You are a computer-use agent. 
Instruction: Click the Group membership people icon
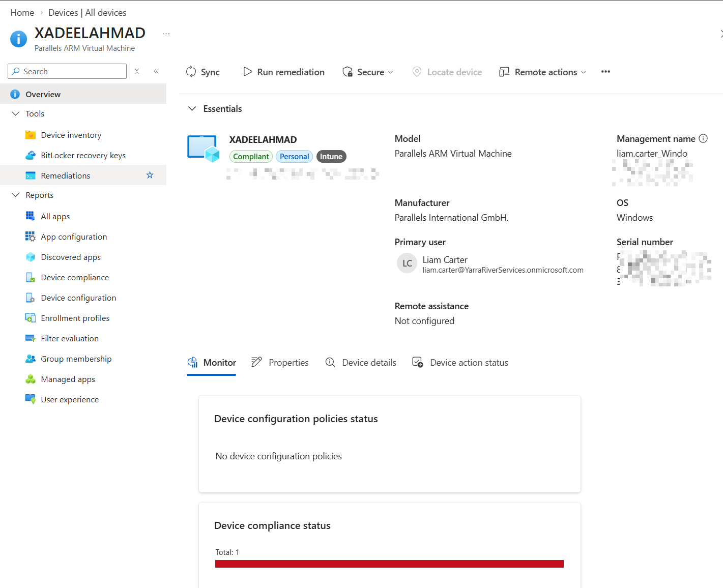[x=31, y=359]
